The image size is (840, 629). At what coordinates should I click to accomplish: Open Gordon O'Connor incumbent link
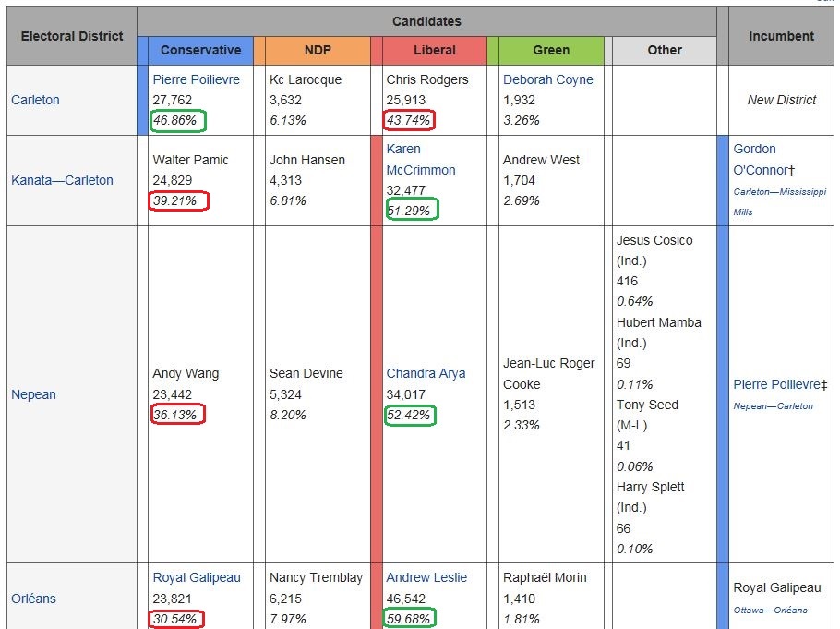tap(762, 159)
